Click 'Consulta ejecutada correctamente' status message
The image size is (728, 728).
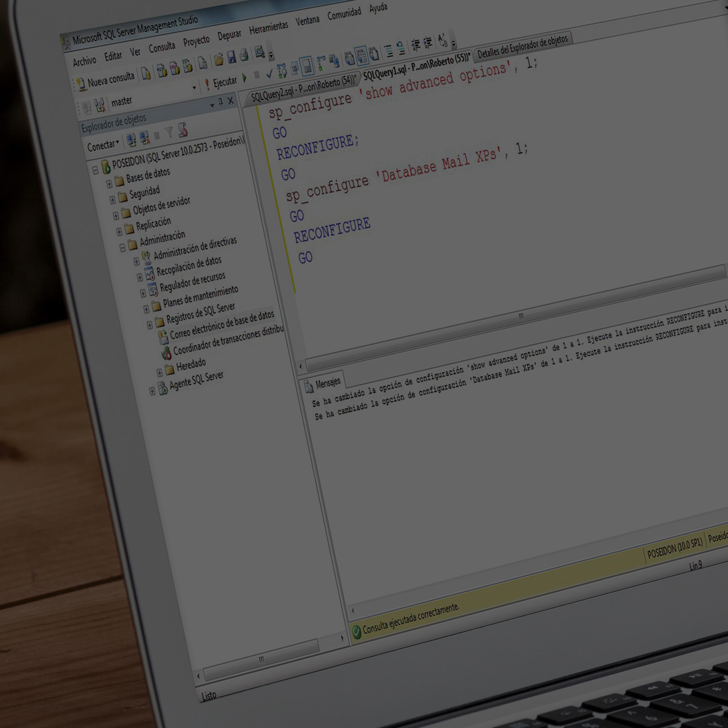click(x=411, y=618)
